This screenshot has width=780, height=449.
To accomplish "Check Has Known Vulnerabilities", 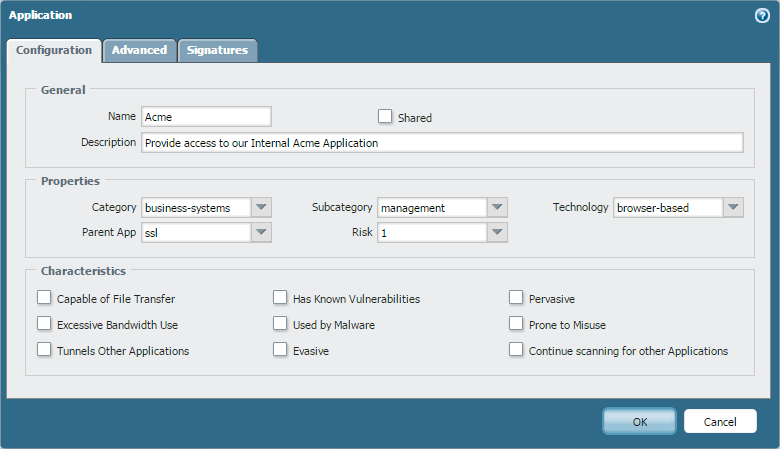I will point(280,297).
